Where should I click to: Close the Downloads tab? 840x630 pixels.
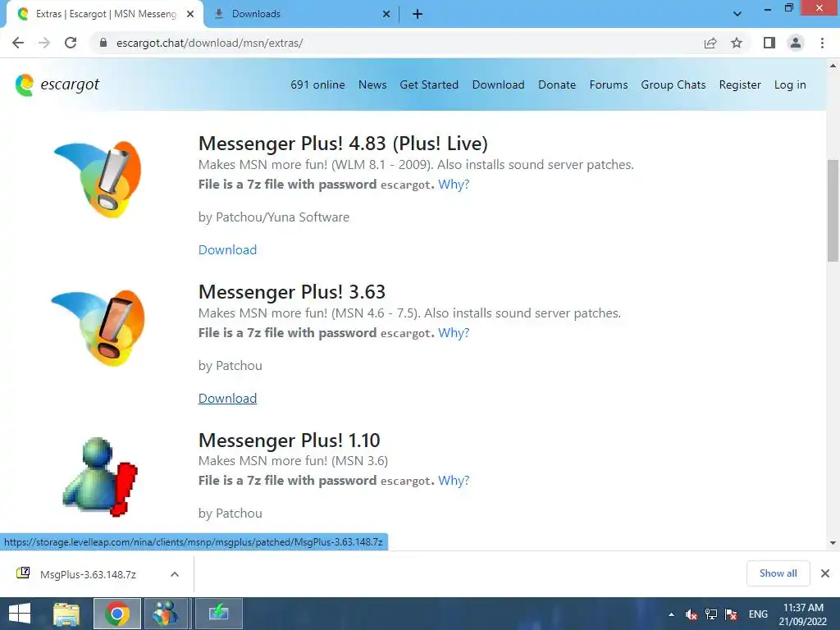click(386, 15)
